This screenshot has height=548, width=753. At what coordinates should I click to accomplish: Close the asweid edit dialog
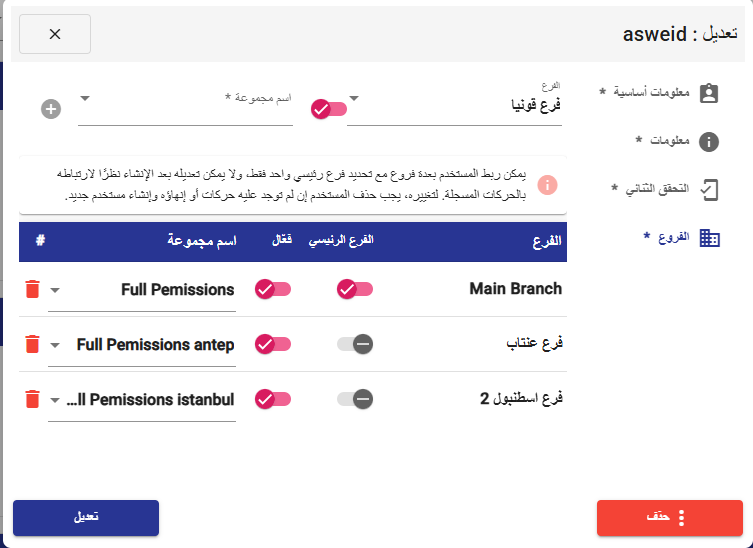click(x=55, y=34)
